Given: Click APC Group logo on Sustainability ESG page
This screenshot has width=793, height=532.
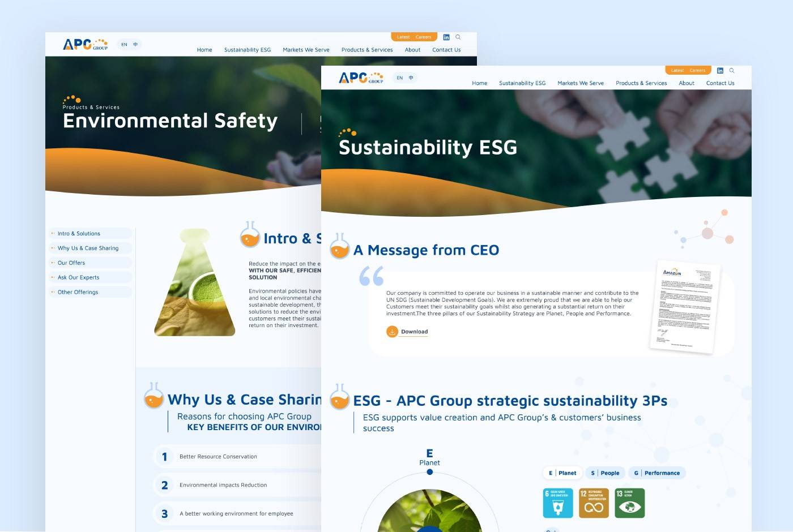Looking at the screenshot, I should tap(361, 78).
